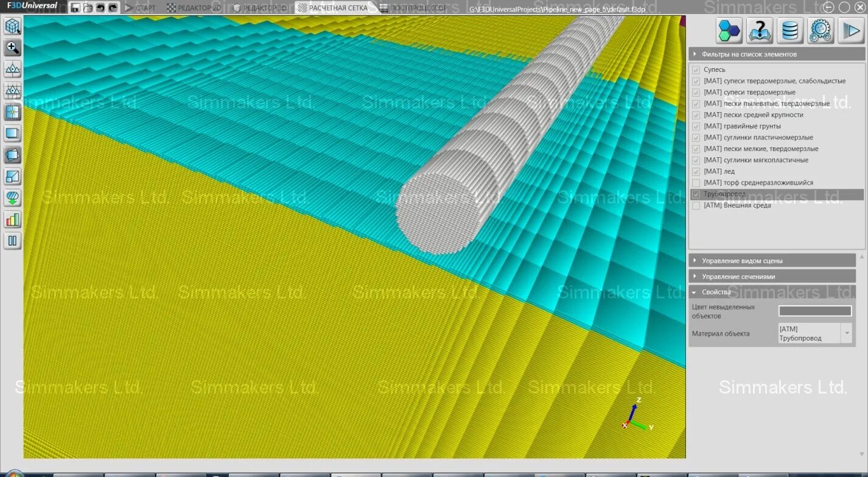Click the rotated blue squares icon
This screenshot has width=868, height=477.
tap(13, 155)
